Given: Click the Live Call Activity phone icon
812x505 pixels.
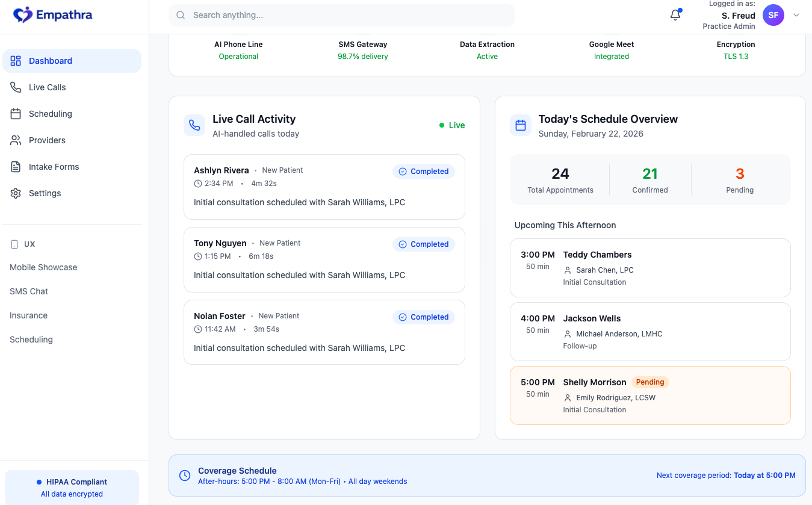Looking at the screenshot, I should 194,125.
